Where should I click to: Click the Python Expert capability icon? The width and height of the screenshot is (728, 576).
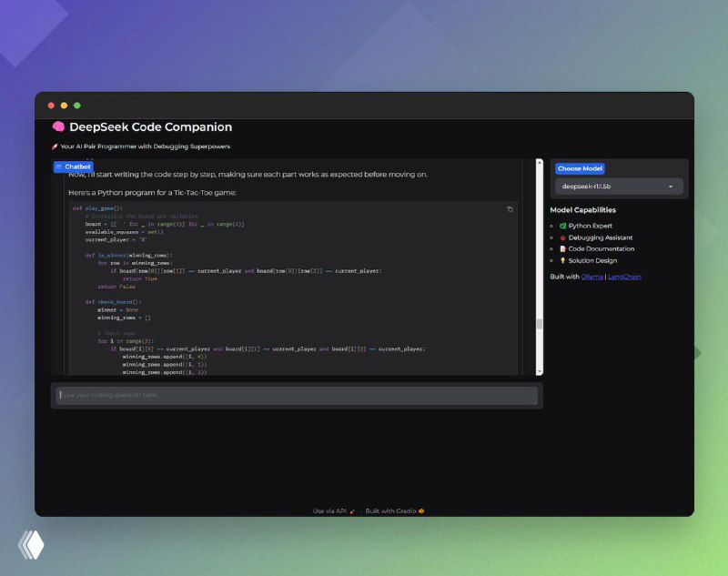coord(563,226)
